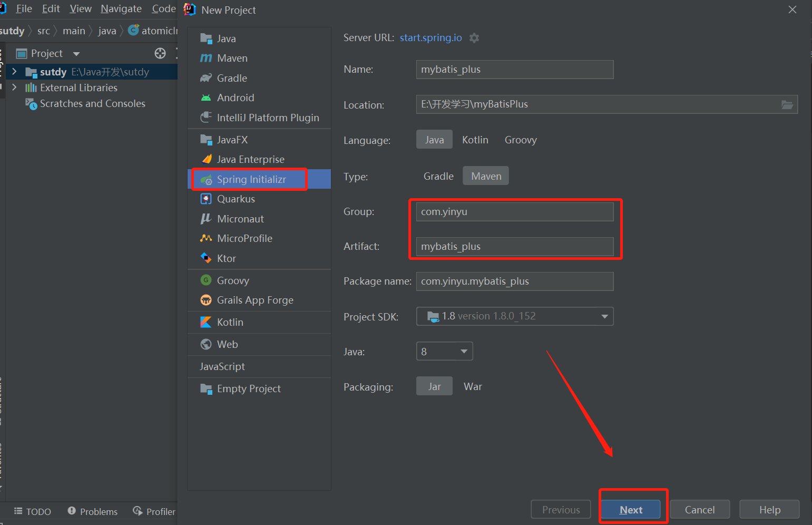Select Empty Project option
812x525 pixels.
(x=259, y=388)
